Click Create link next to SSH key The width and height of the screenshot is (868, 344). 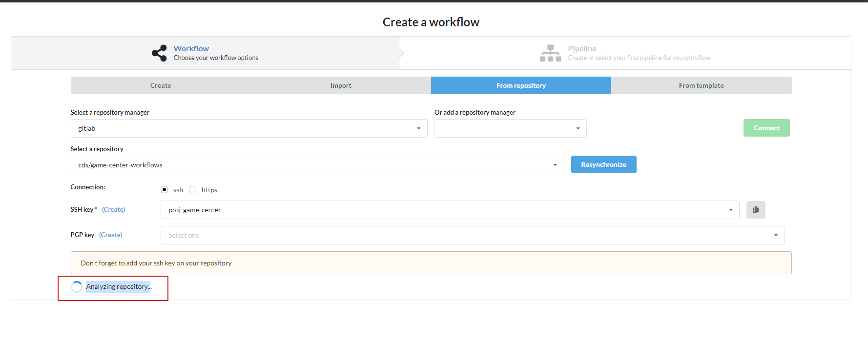(113, 209)
